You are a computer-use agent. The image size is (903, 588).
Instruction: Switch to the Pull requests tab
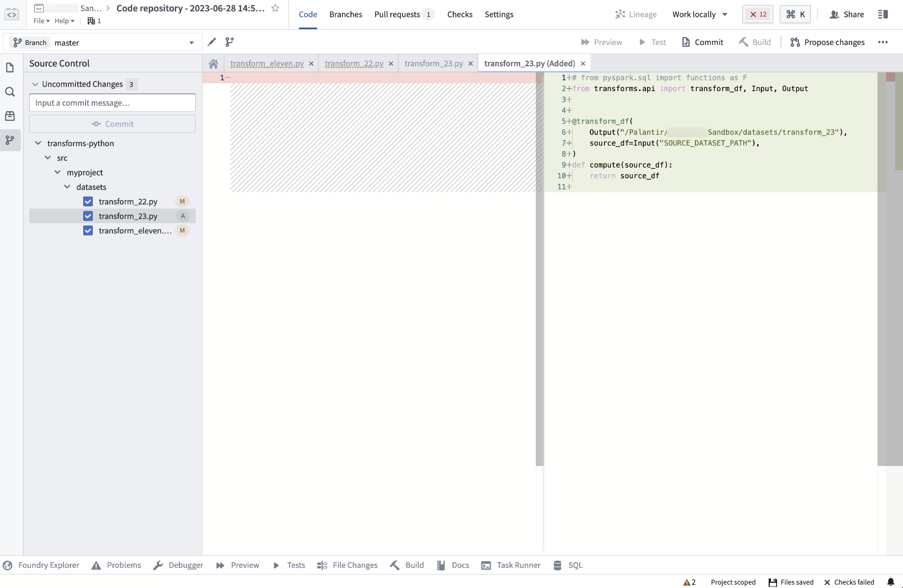404,15
